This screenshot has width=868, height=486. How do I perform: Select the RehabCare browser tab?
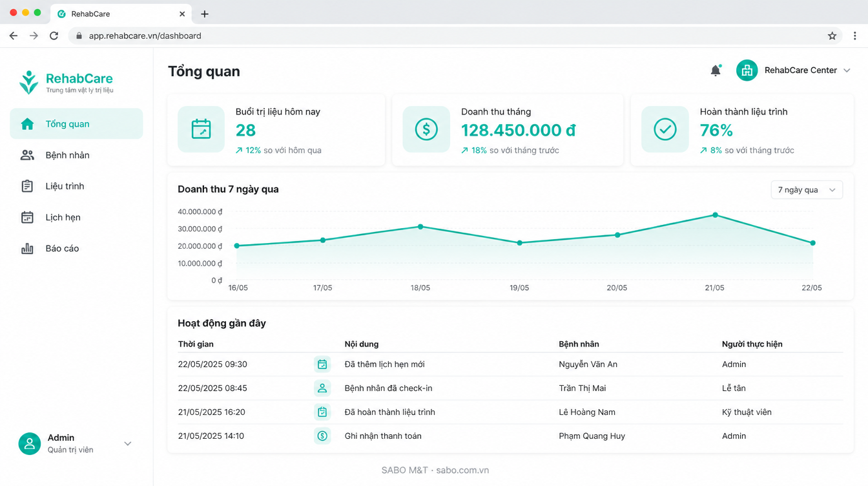[121, 14]
